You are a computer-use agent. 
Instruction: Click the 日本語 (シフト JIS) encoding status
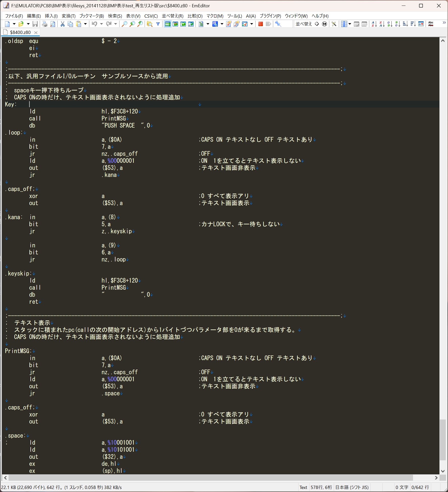(352, 487)
